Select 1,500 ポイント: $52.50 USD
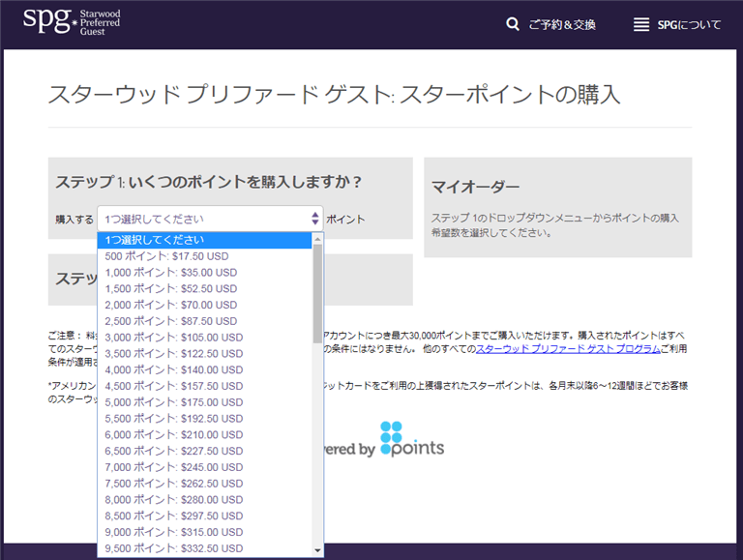743x560 pixels. [x=204, y=288]
